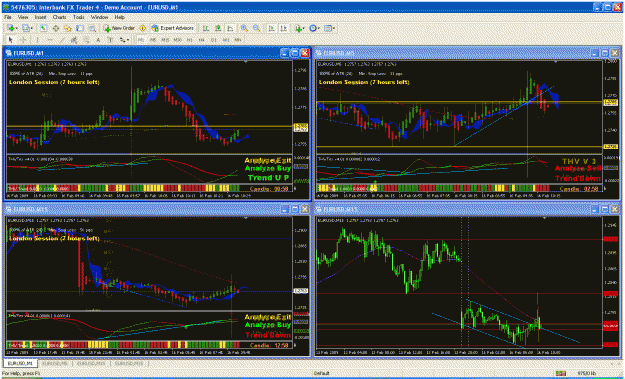Expand the Periods dropdown arrow

[x=319, y=28]
